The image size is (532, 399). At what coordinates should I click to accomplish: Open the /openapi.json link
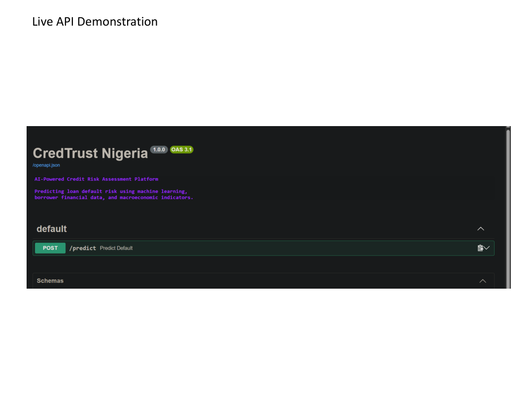[x=46, y=165]
